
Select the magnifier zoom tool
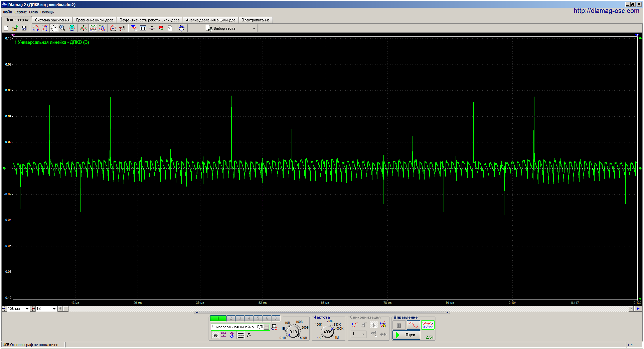click(x=63, y=28)
